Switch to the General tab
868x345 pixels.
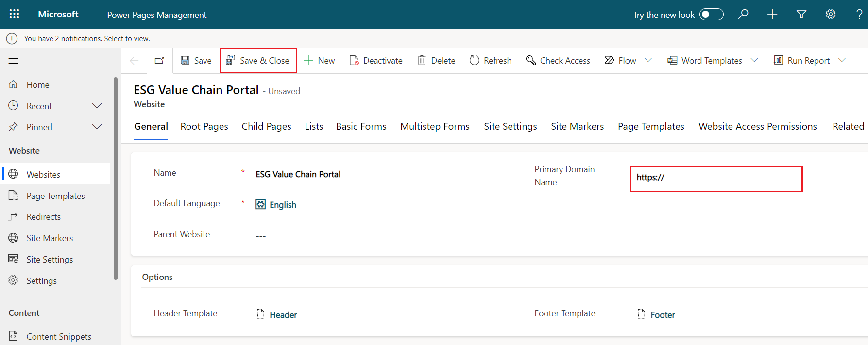(x=151, y=126)
